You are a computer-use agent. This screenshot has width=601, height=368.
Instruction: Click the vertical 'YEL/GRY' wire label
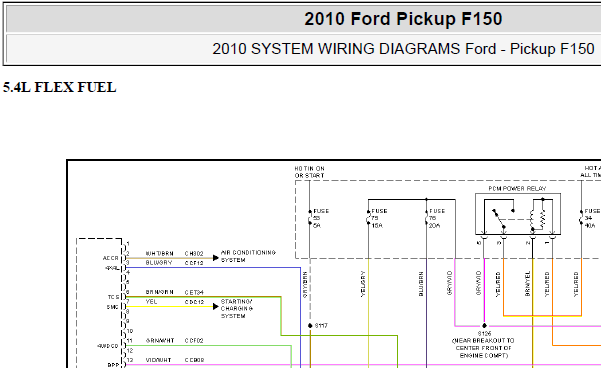tap(363, 284)
